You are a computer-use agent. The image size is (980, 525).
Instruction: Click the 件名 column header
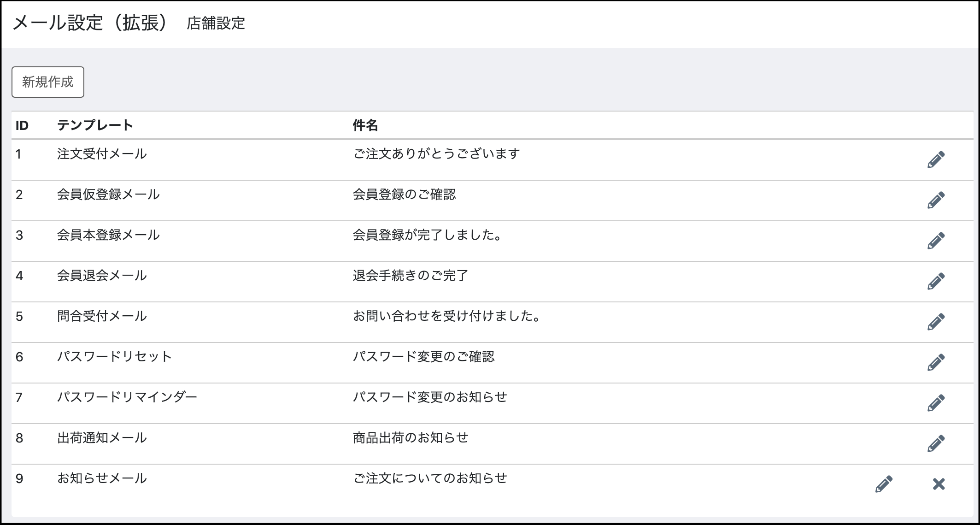pyautogui.click(x=365, y=125)
